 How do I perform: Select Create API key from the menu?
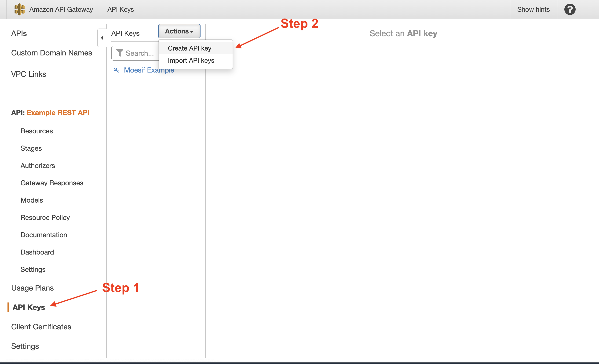[x=189, y=48]
